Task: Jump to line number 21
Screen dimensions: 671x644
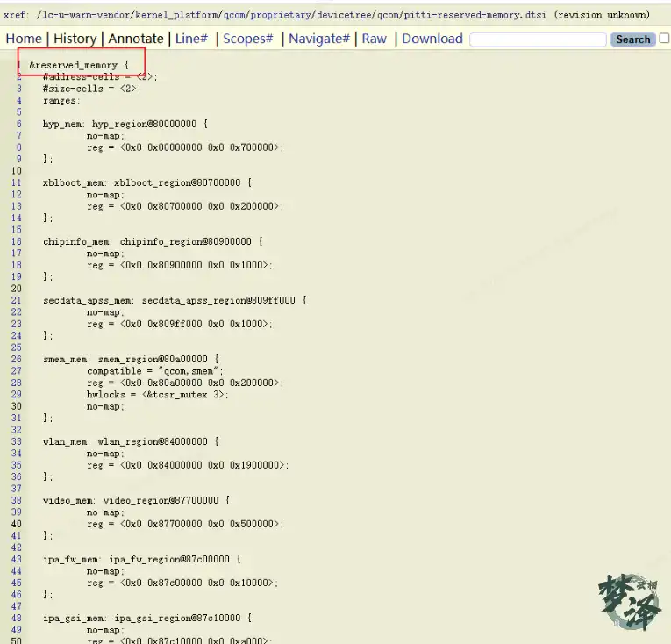Action: 17,300
